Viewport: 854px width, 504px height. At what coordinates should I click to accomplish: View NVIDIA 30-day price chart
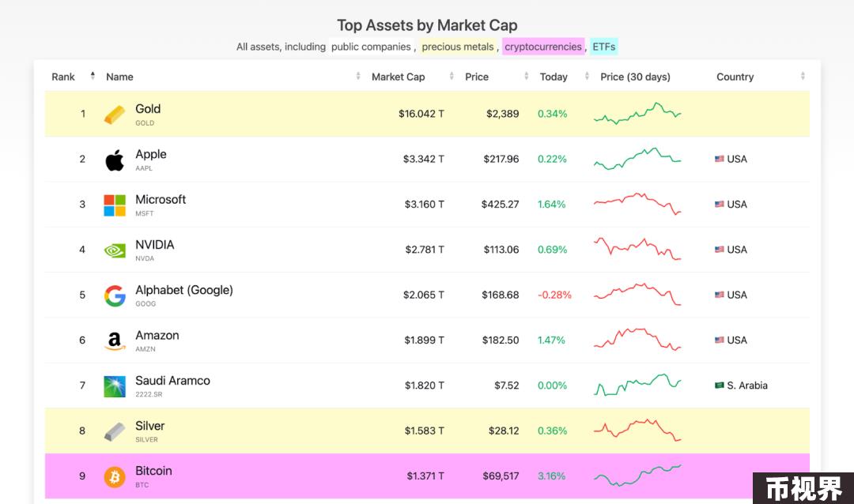pyautogui.click(x=637, y=249)
